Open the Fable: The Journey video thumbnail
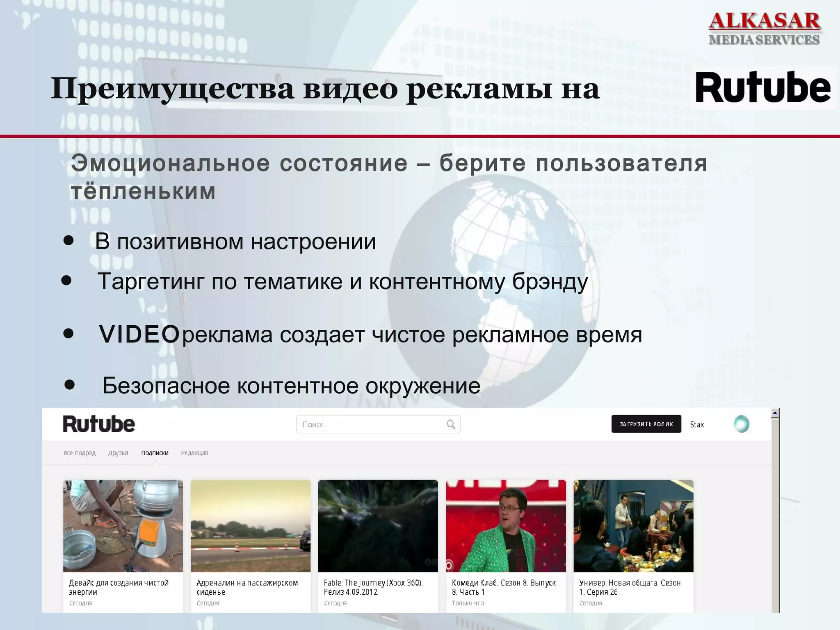This screenshot has width=840, height=630. coord(378,526)
